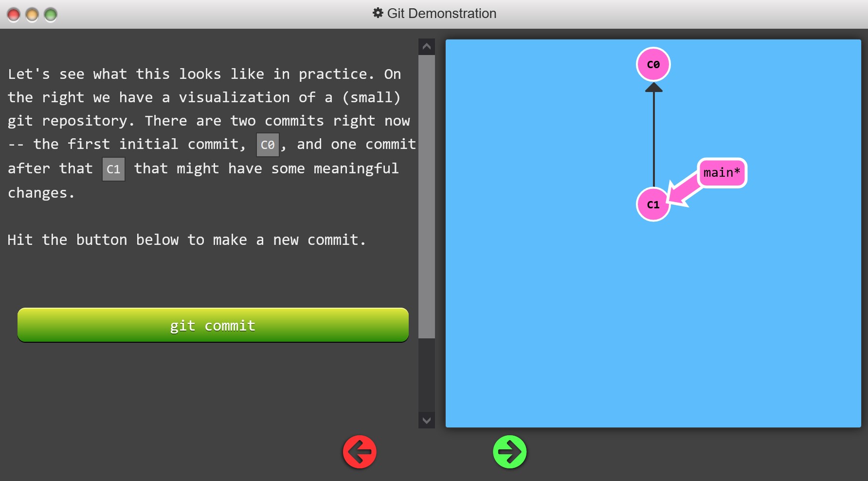This screenshot has width=868, height=481.
Task: Click the scroll down arrow of the text panel
Action: [x=427, y=420]
